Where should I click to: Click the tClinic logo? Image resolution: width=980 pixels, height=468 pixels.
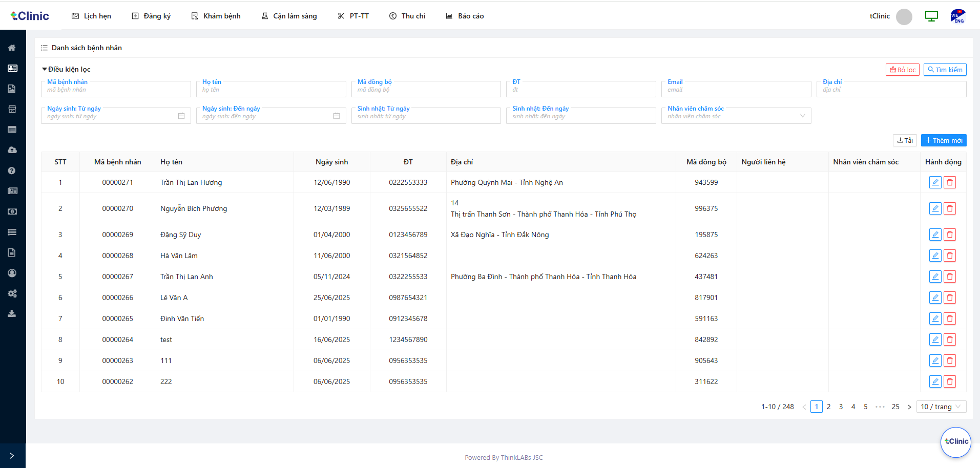(30, 16)
